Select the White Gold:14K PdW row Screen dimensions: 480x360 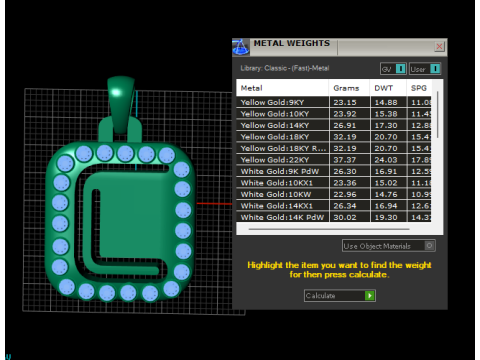tap(334, 217)
